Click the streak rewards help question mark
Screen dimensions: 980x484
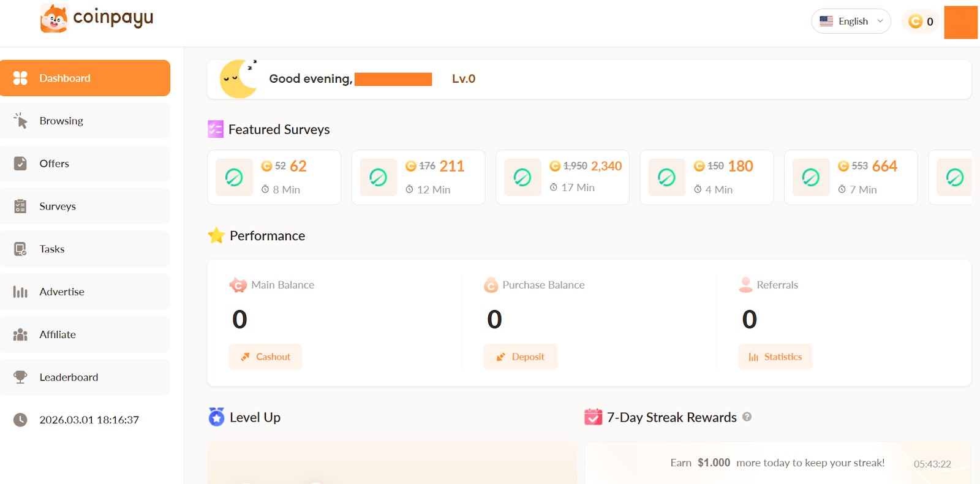(747, 417)
